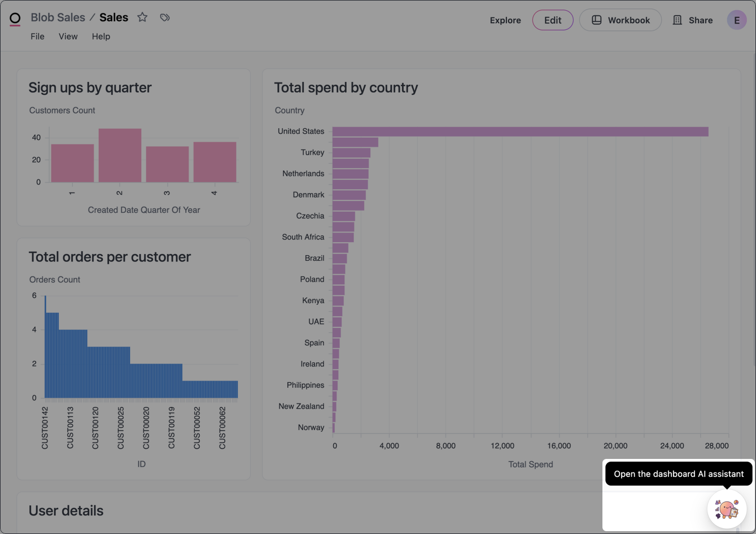Favorite the Sales dashboard with the star
Screen dimensions: 756x534
point(142,17)
